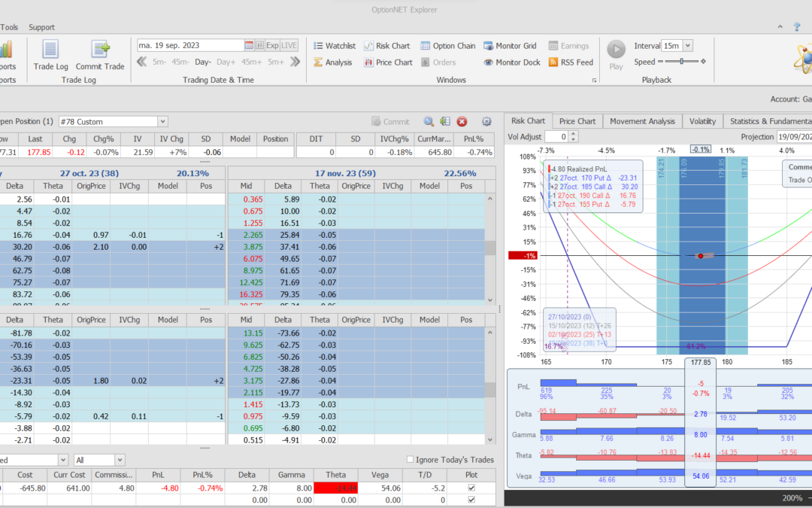812x508 pixels.
Task: Click the red delete position icon
Action: (x=462, y=121)
